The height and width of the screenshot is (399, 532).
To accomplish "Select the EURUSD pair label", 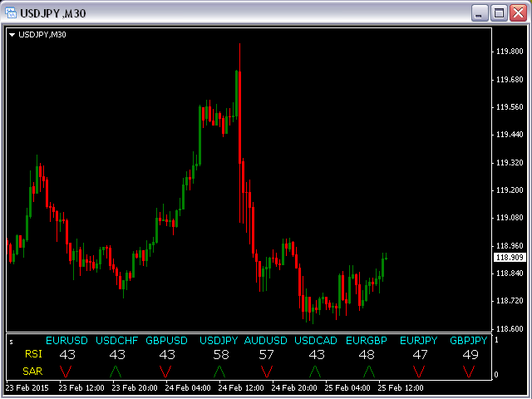I will pyautogui.click(x=66, y=340).
